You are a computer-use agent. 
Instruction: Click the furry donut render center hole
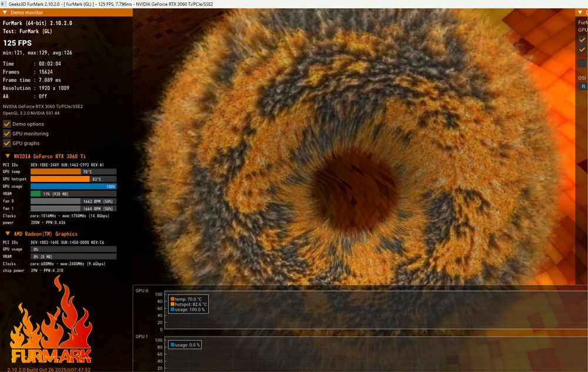355,190
